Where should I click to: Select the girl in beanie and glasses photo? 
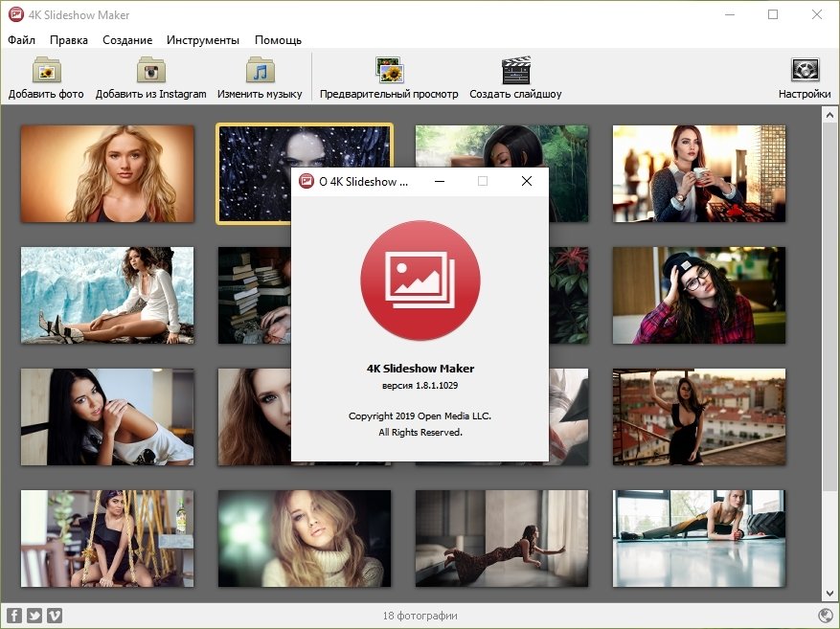699,295
